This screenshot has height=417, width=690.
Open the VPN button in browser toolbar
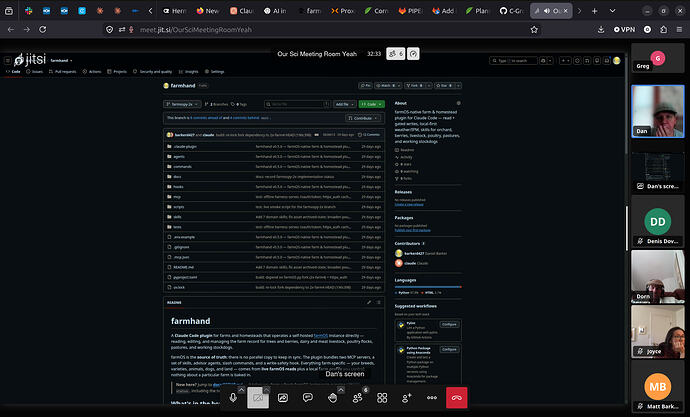tap(624, 29)
